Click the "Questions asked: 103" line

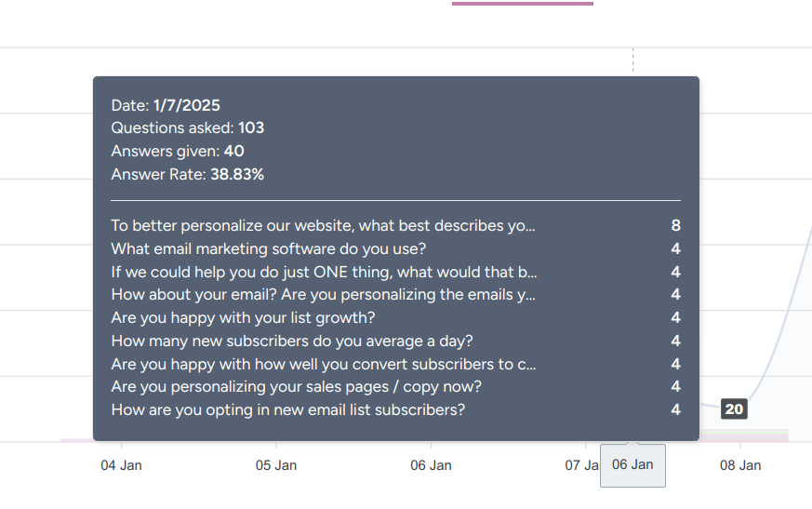pos(188,128)
